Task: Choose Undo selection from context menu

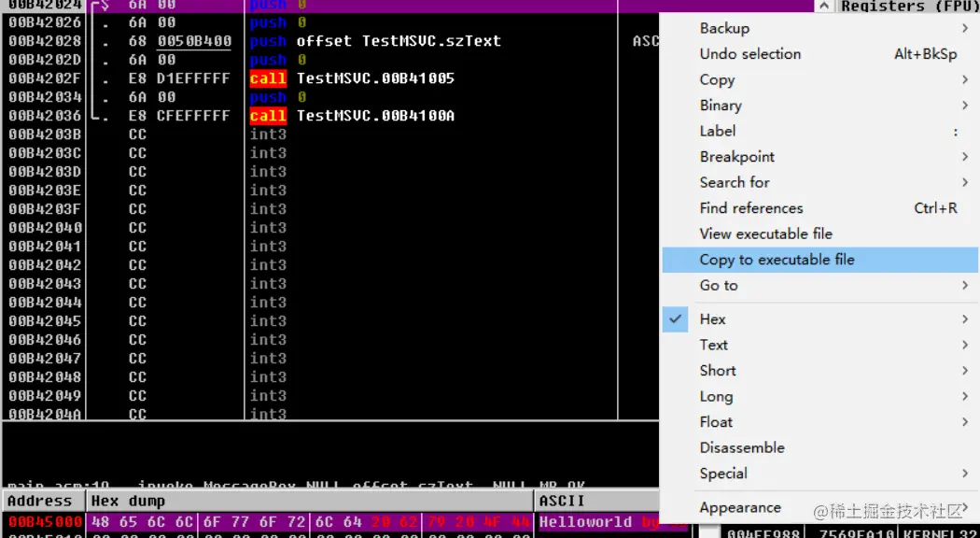Action: coord(820,54)
